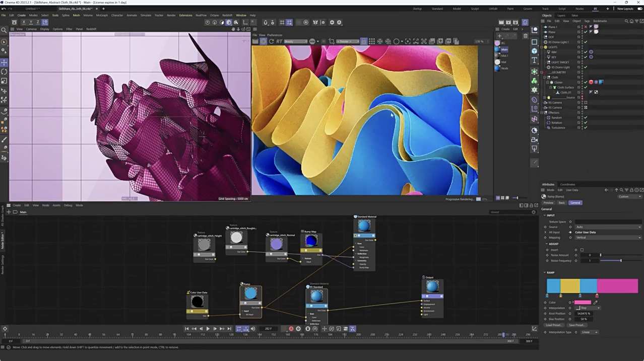Open the Extensions menu in the menu bar
The width and height of the screenshot is (644, 361).
185,15
